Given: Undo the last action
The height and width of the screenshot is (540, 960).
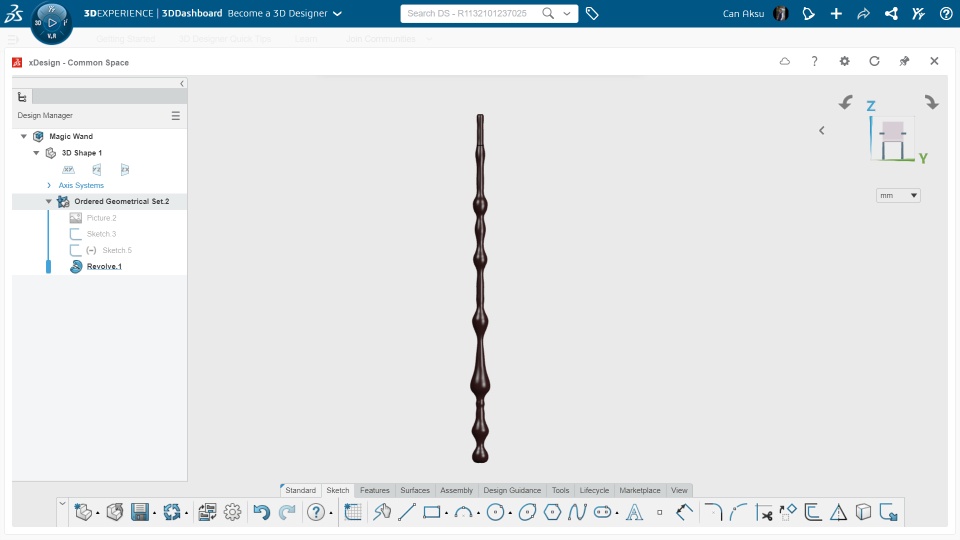Looking at the screenshot, I should point(261,512).
